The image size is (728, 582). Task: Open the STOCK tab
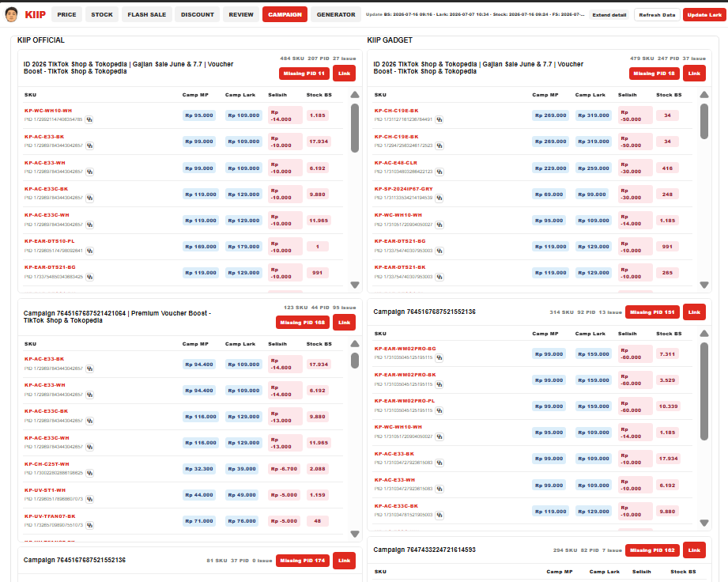pos(102,14)
